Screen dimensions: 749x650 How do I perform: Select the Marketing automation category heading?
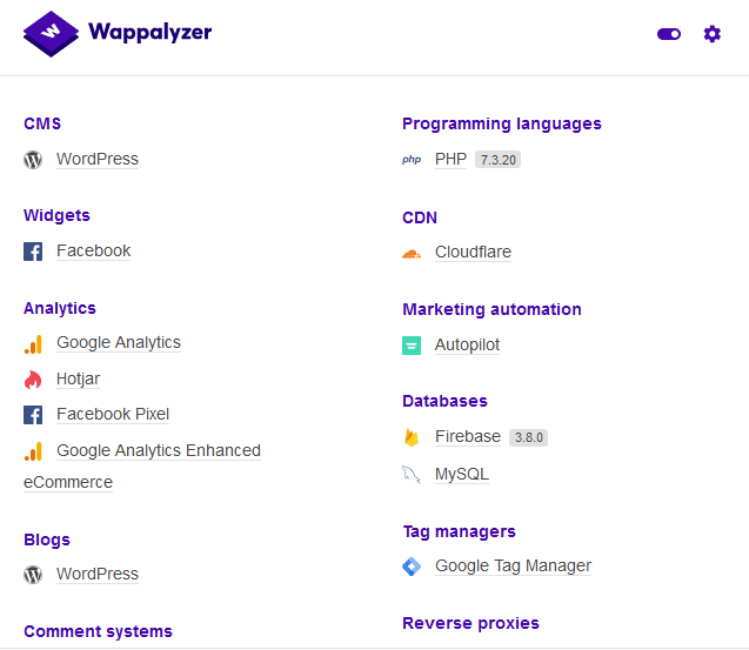pos(492,309)
